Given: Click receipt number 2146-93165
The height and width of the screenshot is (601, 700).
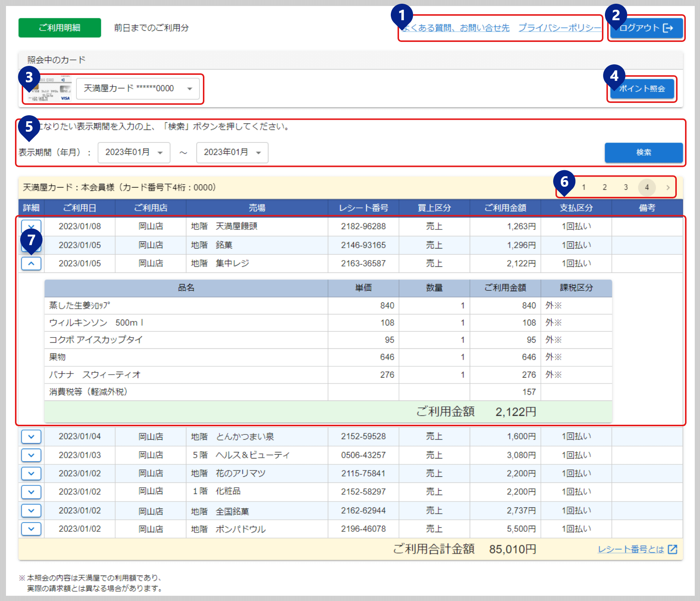Looking at the screenshot, I should (x=363, y=245).
